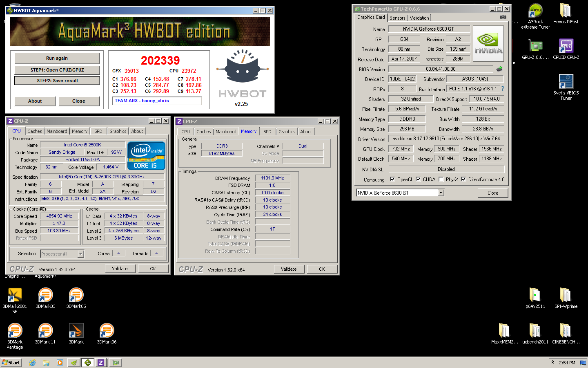Viewport: 588px width, 368px height.
Task: Click the About button in Aquamark
Action: tap(35, 101)
